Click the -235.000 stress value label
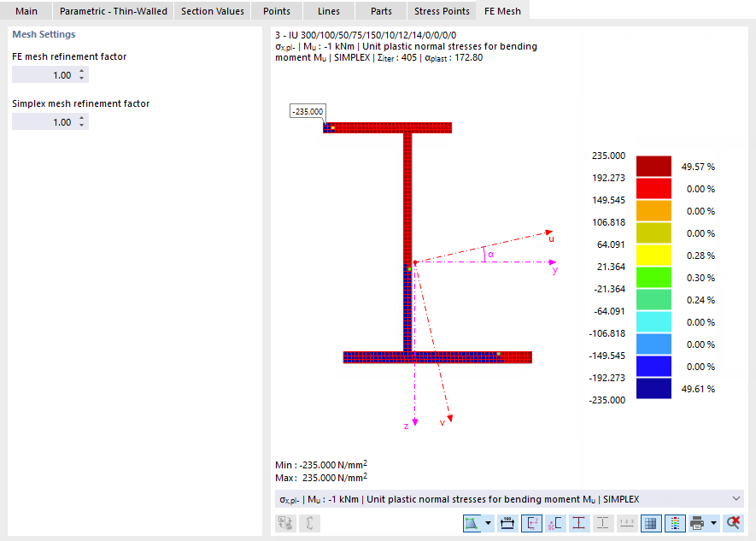The width and height of the screenshot is (756, 541). (308, 111)
